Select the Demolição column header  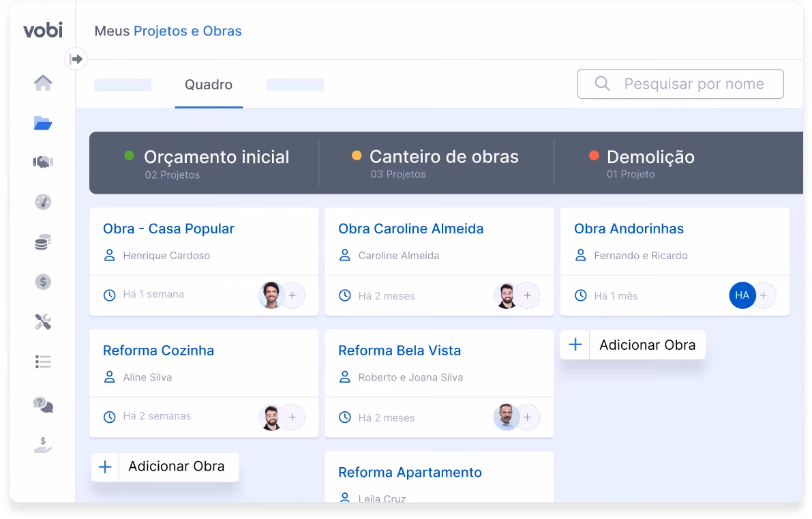[x=678, y=163]
